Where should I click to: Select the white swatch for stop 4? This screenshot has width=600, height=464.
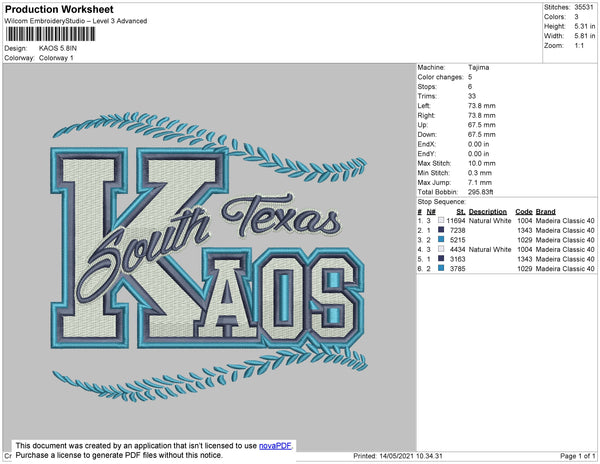441,249
